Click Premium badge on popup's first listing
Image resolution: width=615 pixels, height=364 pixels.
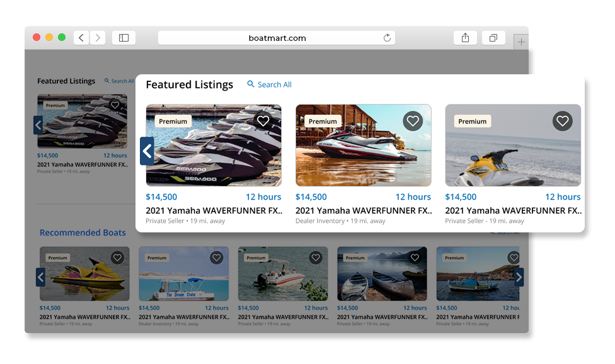tap(173, 122)
